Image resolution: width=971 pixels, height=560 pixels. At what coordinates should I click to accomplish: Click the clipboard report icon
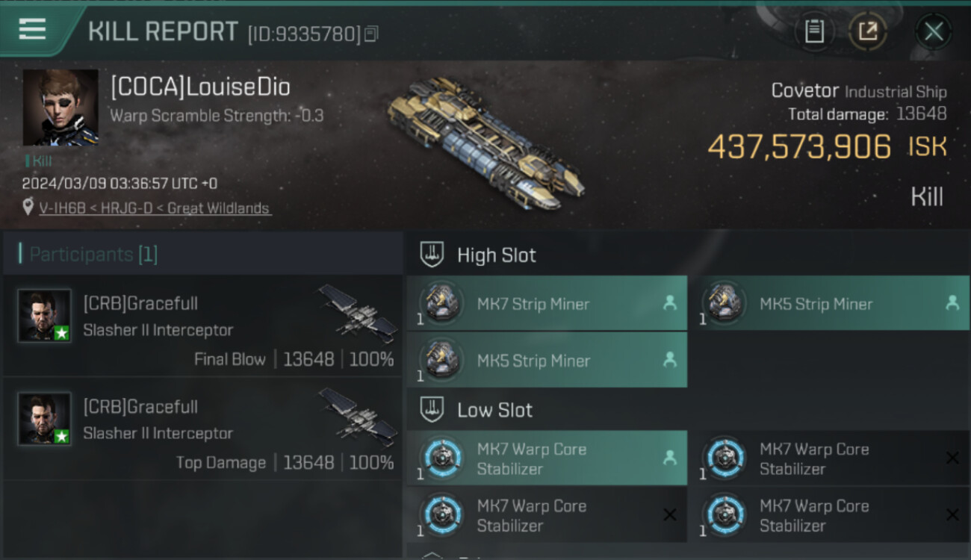(x=814, y=31)
